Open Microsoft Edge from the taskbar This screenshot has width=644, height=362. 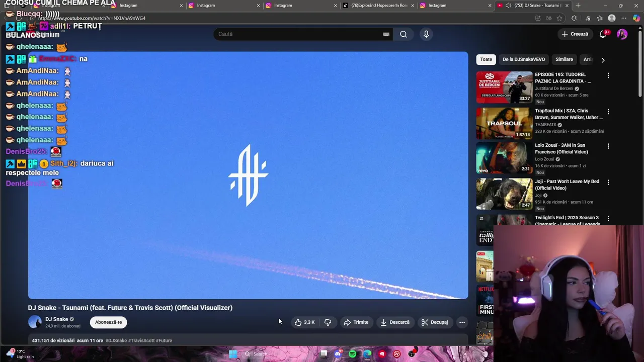(367, 354)
